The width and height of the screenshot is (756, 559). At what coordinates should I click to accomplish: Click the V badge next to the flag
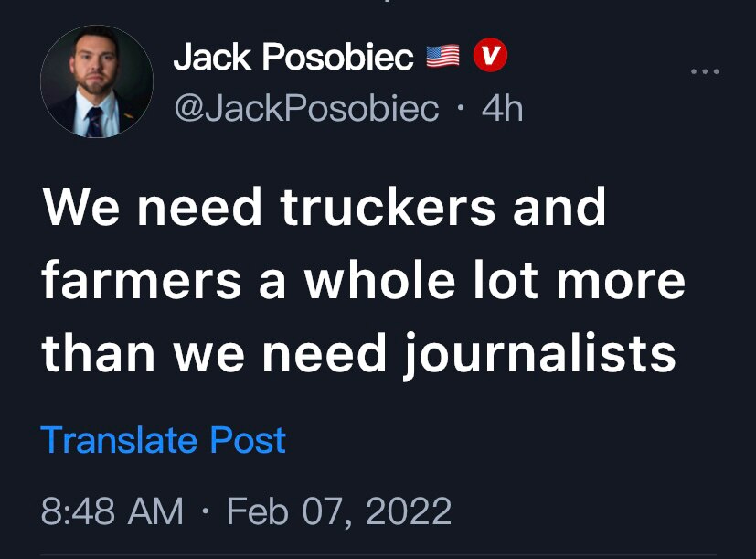(492, 55)
